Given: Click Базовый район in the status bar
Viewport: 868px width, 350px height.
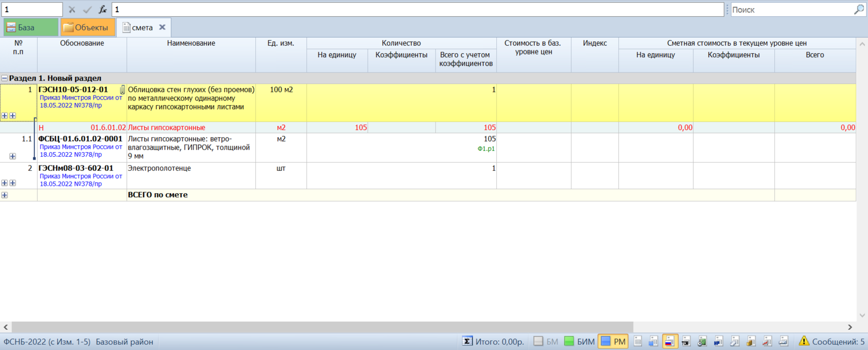Looking at the screenshot, I should [124, 341].
